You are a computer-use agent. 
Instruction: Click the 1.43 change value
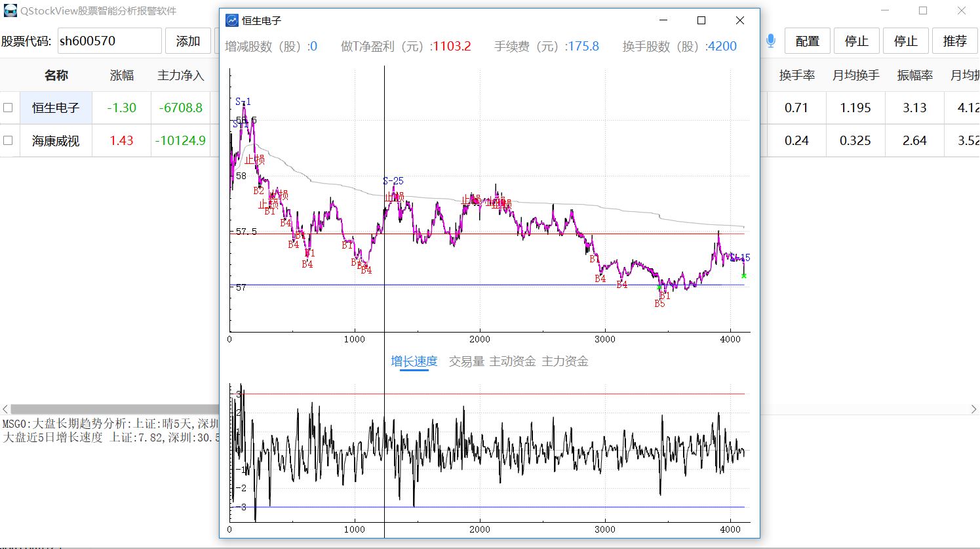[x=122, y=140]
